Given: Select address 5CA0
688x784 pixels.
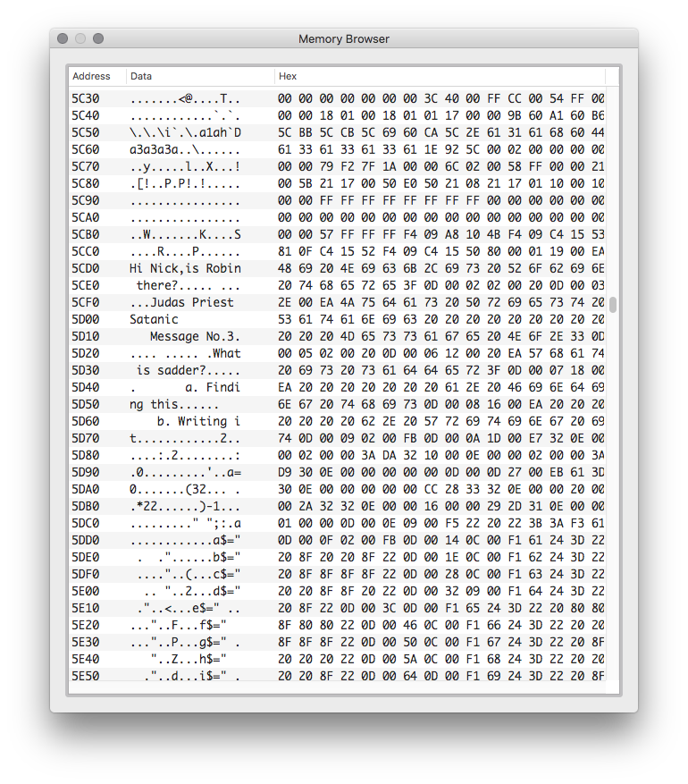Looking at the screenshot, I should coord(86,217).
